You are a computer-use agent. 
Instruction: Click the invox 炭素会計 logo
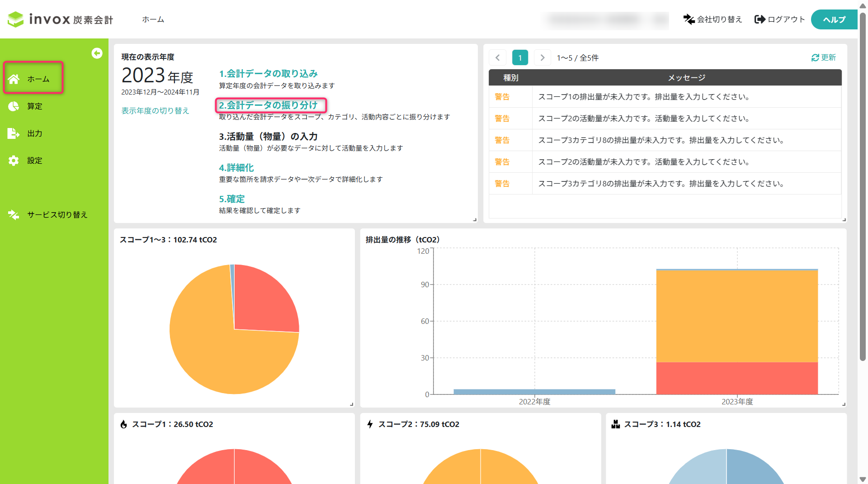click(x=60, y=19)
